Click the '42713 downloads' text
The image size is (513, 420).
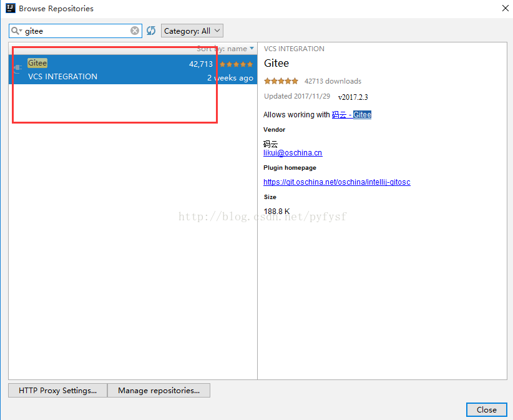[x=333, y=81]
